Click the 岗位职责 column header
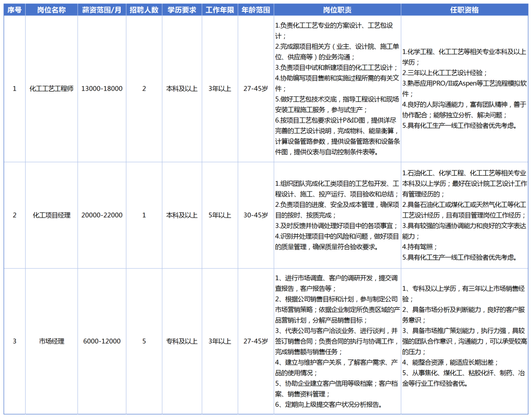The width and height of the screenshot is (532, 418). [337, 10]
